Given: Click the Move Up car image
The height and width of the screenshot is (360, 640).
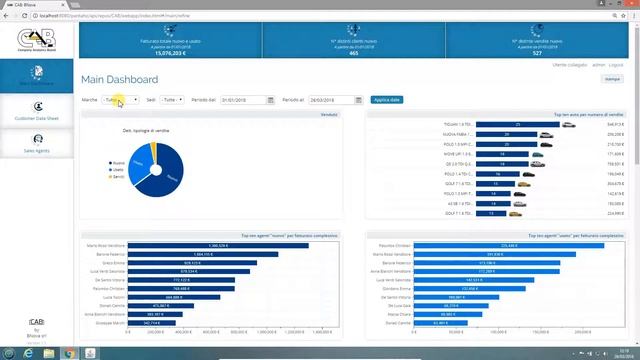Looking at the screenshot, I should 538,154.
